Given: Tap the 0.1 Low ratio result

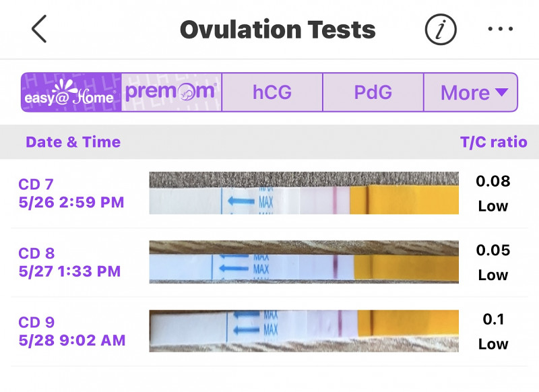Looking at the screenshot, I should (x=493, y=331).
